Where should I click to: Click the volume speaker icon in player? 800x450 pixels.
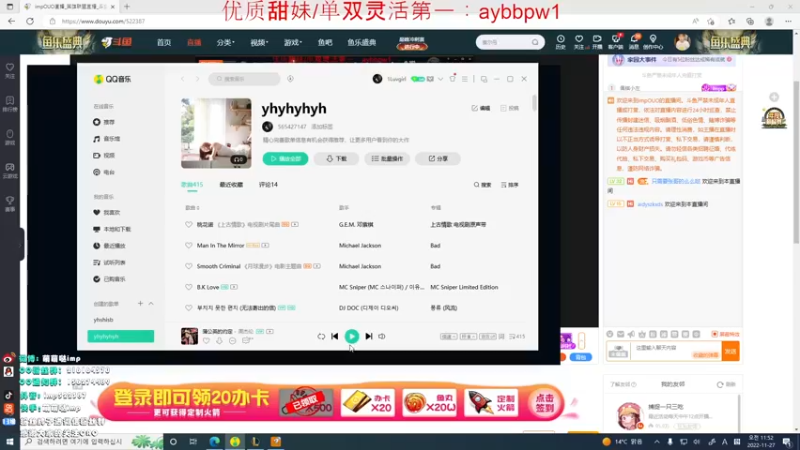[x=382, y=336]
